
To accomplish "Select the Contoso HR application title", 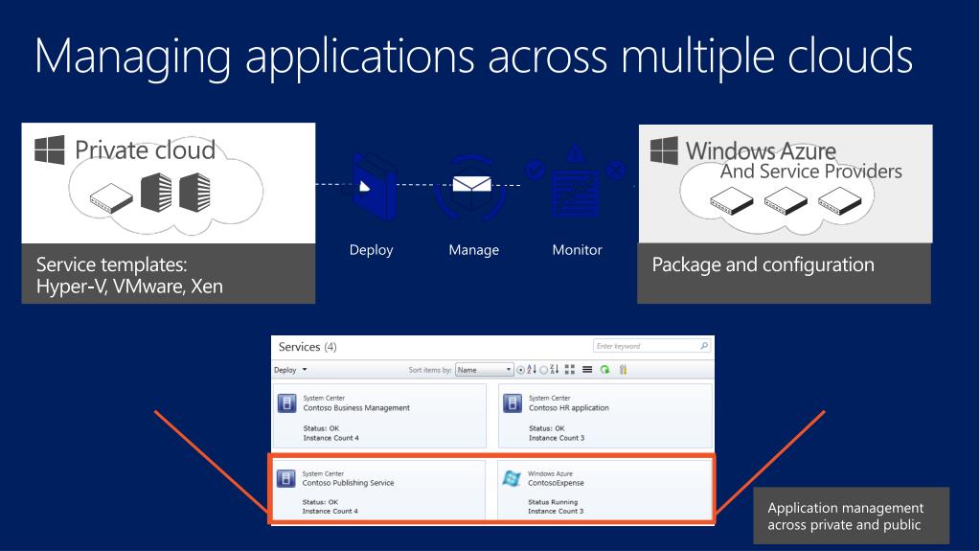I will coord(569,408).
